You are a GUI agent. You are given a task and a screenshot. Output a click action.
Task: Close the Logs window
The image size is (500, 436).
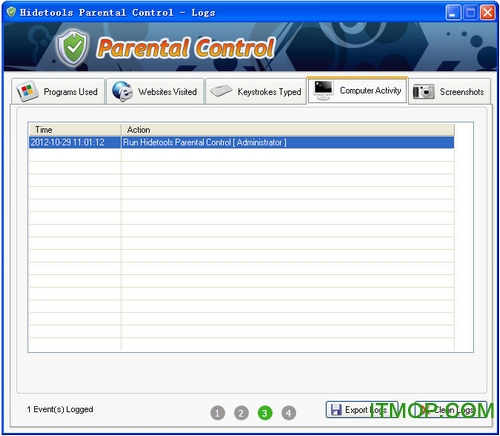coord(487,13)
